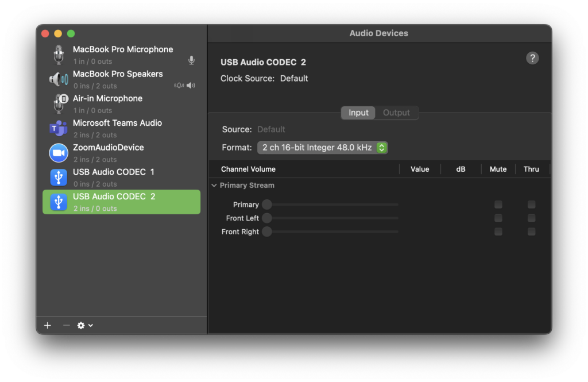This screenshot has width=588, height=382.
Task: Toggle Mute checkbox for Primary channel
Action: [498, 204]
